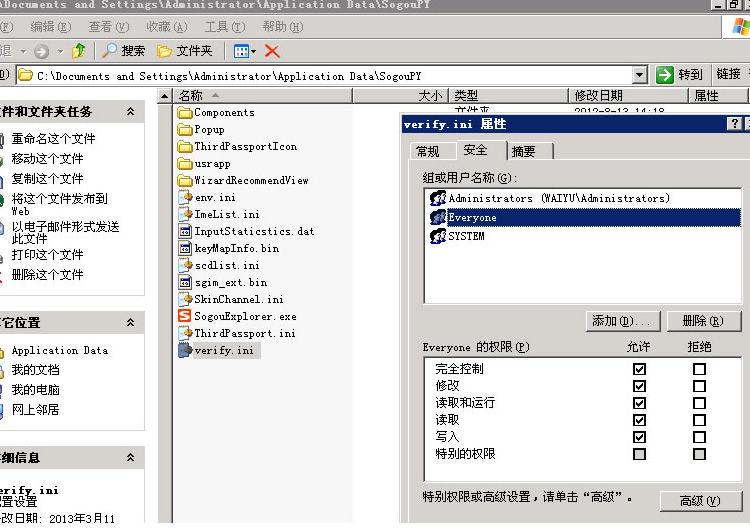
Task: Select the SogouExplorer.exe icon
Action: click(x=185, y=316)
